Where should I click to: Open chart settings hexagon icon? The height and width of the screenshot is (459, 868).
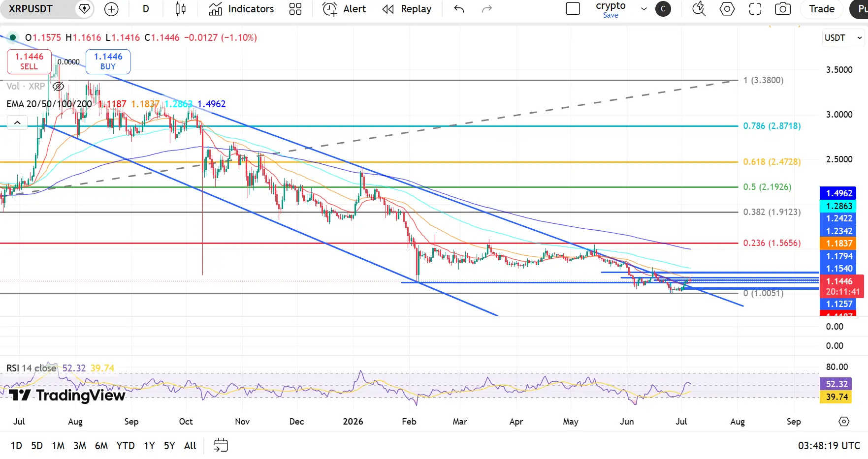tap(727, 9)
